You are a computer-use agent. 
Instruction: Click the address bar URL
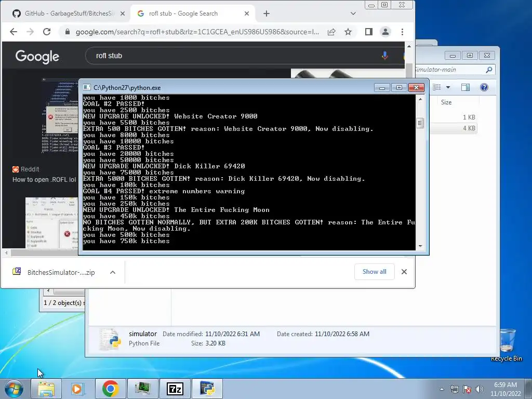pos(197,32)
